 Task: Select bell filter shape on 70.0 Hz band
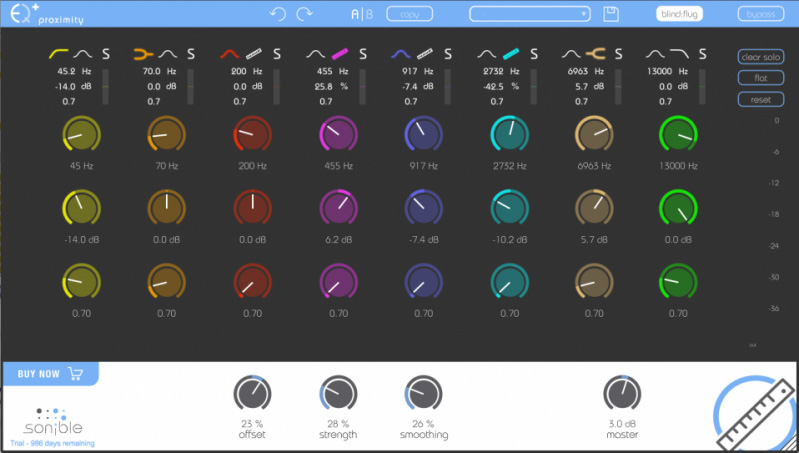pos(168,54)
